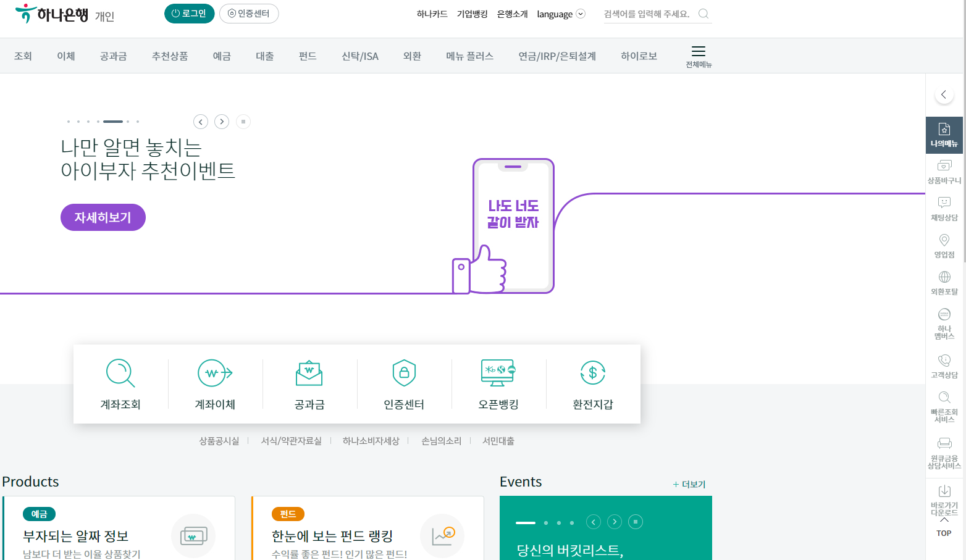Image resolution: width=966 pixels, height=560 pixels.
Task: Open the 대출 menu
Action: 265,56
